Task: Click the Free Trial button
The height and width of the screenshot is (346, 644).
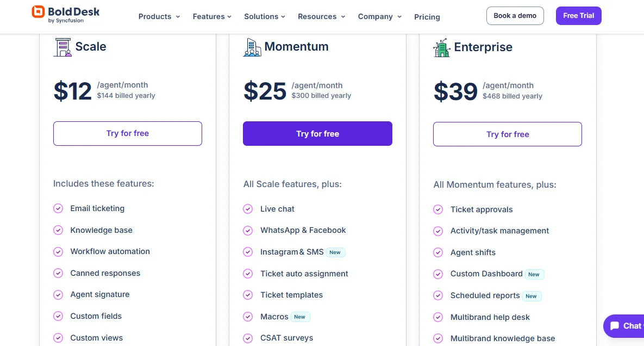Action: point(578,16)
